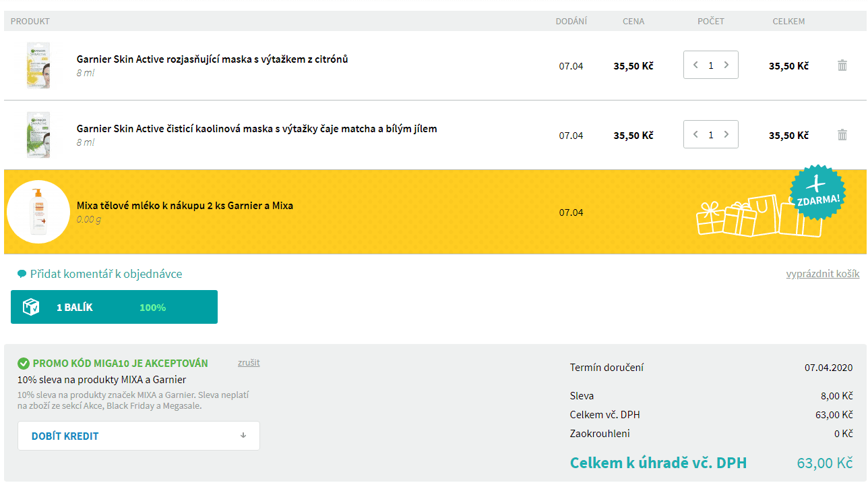Click the 63,00 Kč total to pay amount

point(825,463)
